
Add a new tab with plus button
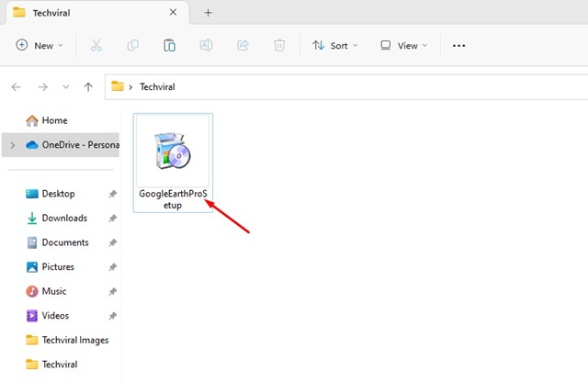click(x=209, y=13)
